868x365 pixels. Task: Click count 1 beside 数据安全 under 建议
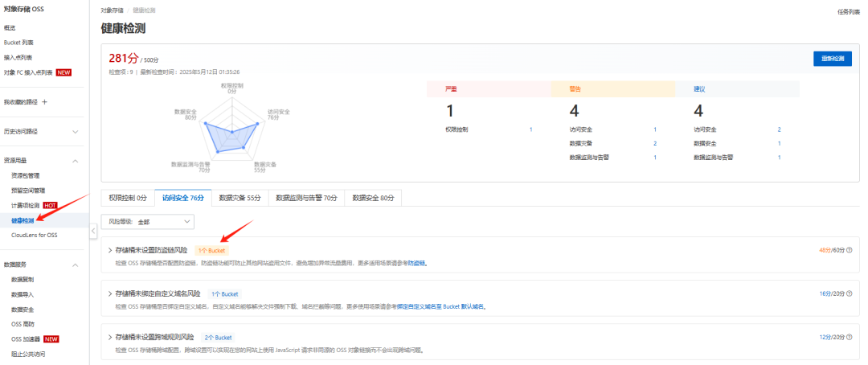point(779,143)
